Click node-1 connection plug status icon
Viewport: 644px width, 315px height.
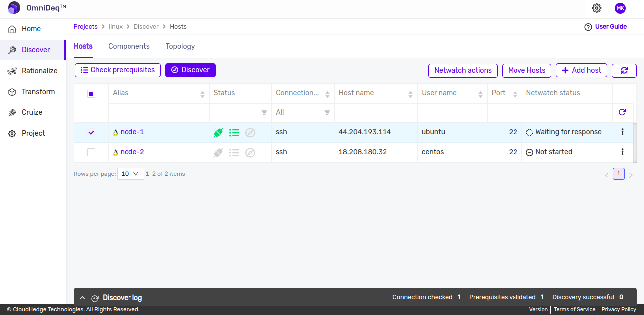[x=218, y=133]
